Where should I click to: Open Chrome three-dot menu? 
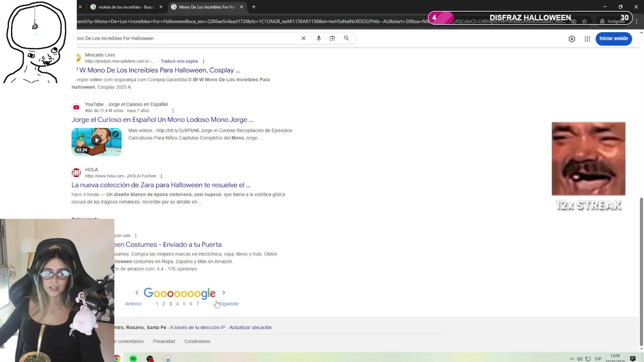[x=636, y=21]
